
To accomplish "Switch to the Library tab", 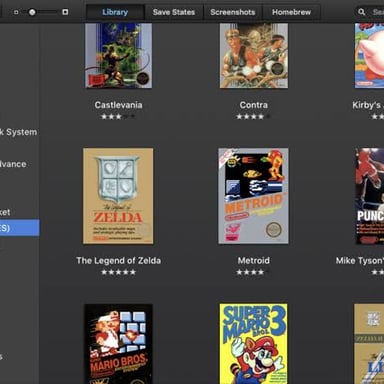I will pos(115,12).
